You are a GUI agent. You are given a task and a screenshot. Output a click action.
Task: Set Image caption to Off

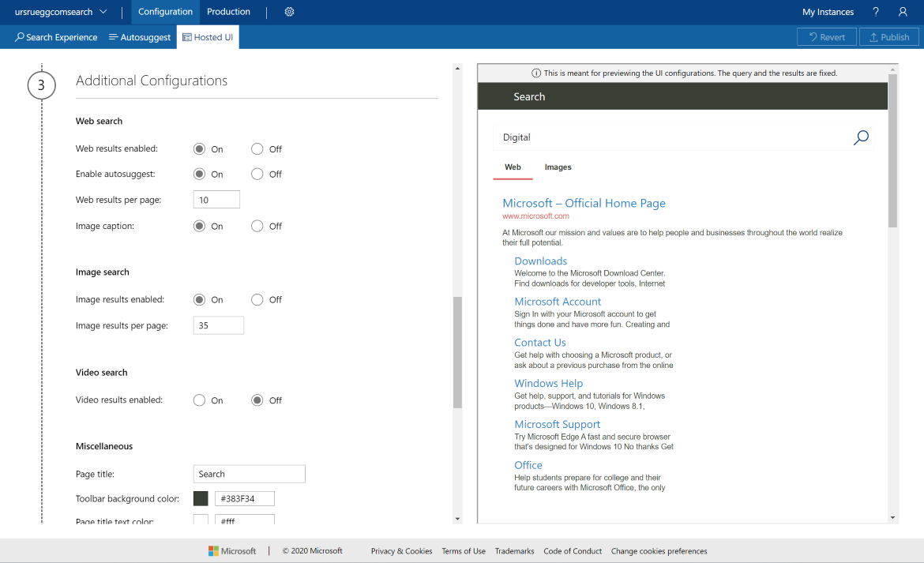257,226
